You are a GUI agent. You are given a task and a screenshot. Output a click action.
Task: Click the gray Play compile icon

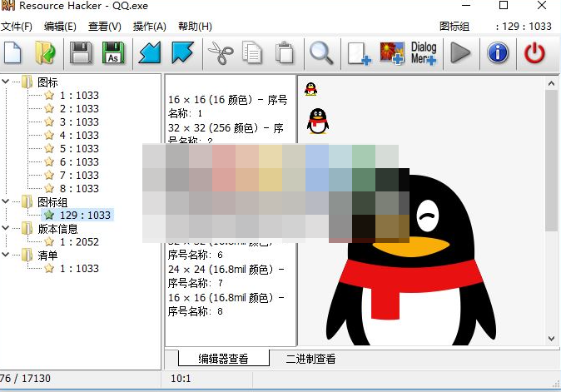coord(460,53)
